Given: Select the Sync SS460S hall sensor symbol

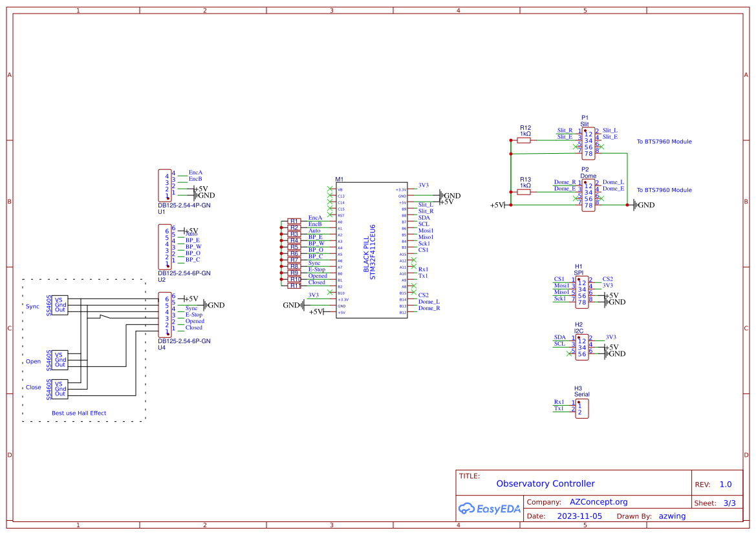Looking at the screenshot, I should (59, 306).
